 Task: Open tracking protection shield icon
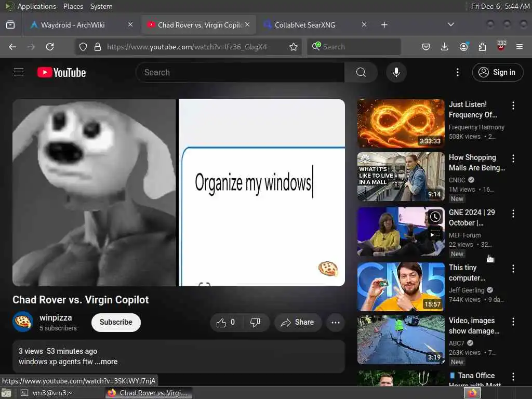point(83,47)
